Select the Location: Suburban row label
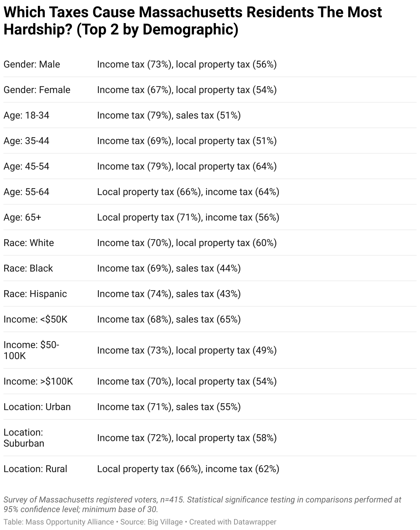The width and height of the screenshot is (420, 530). (24, 438)
